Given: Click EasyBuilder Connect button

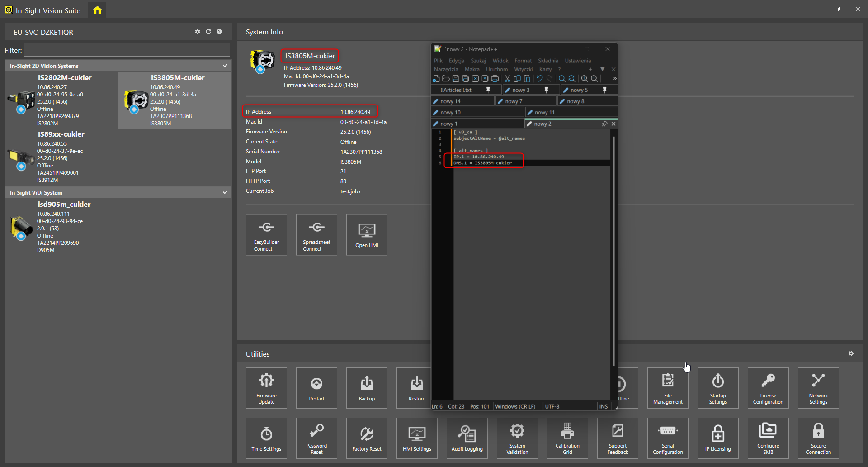Looking at the screenshot, I should [x=266, y=235].
